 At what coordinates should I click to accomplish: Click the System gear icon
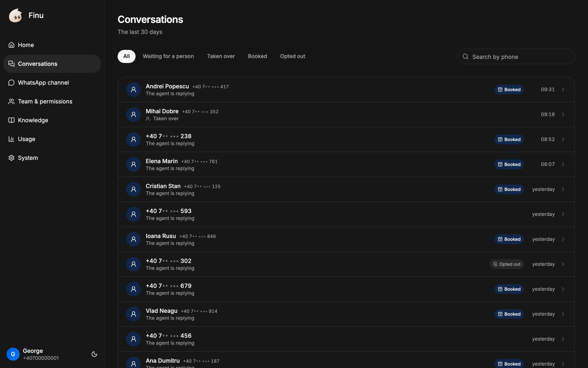11,158
